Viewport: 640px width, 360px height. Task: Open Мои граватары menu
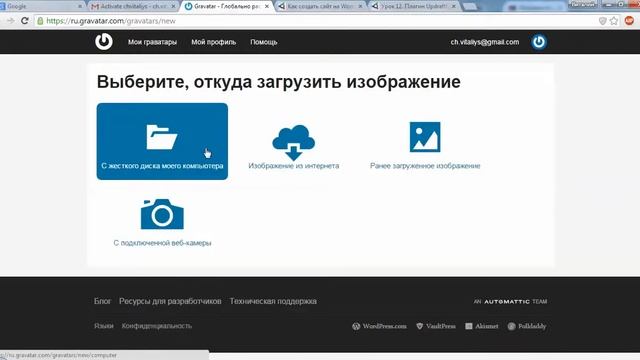152,42
